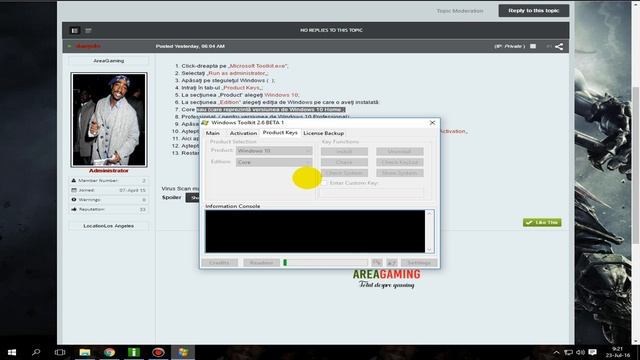Click the AREAGAMING signature logo
640x360 pixels.
[x=386, y=278]
